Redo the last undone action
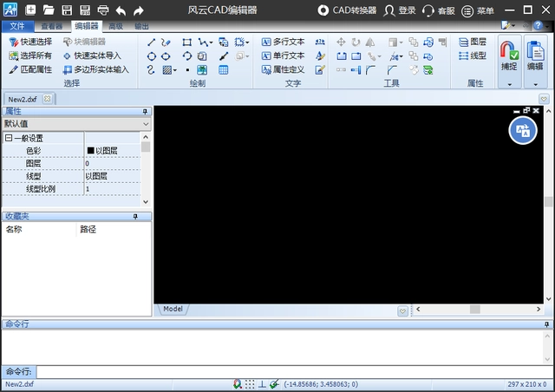 pyautogui.click(x=139, y=10)
